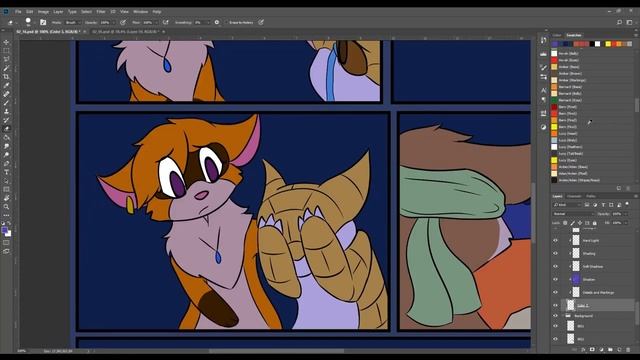The image size is (640, 360).
Task: Select the Clone Stamp tool
Action: pyautogui.click(x=6, y=111)
